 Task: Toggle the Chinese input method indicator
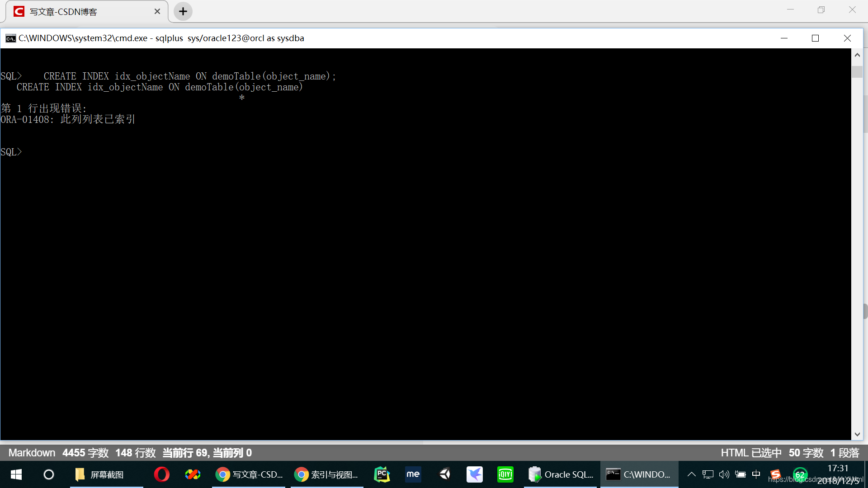coord(756,474)
